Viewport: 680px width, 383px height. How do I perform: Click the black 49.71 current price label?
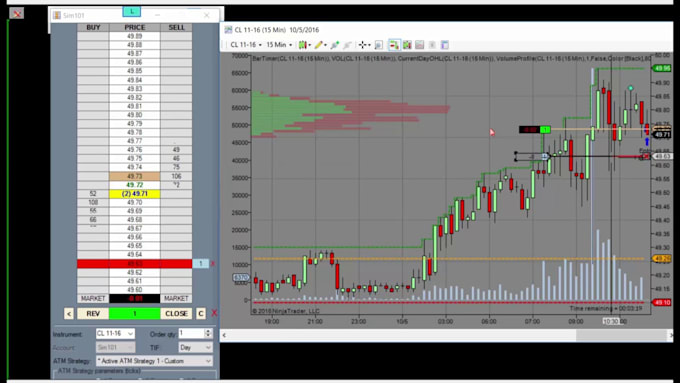click(x=662, y=135)
